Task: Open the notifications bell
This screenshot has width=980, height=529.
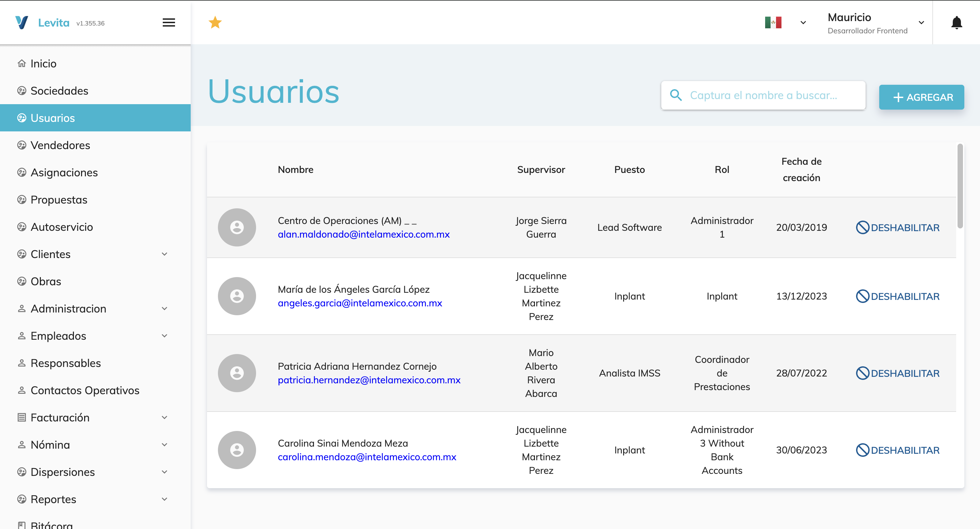Action: 956,23
